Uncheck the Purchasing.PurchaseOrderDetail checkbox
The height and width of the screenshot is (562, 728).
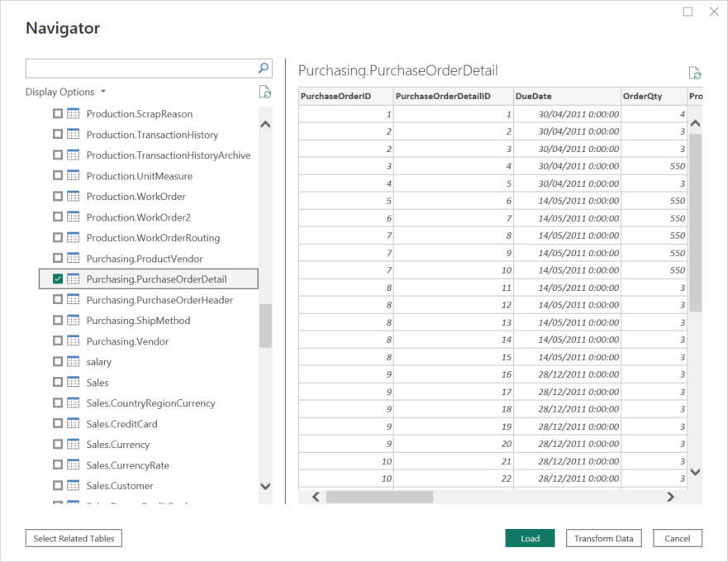point(58,279)
